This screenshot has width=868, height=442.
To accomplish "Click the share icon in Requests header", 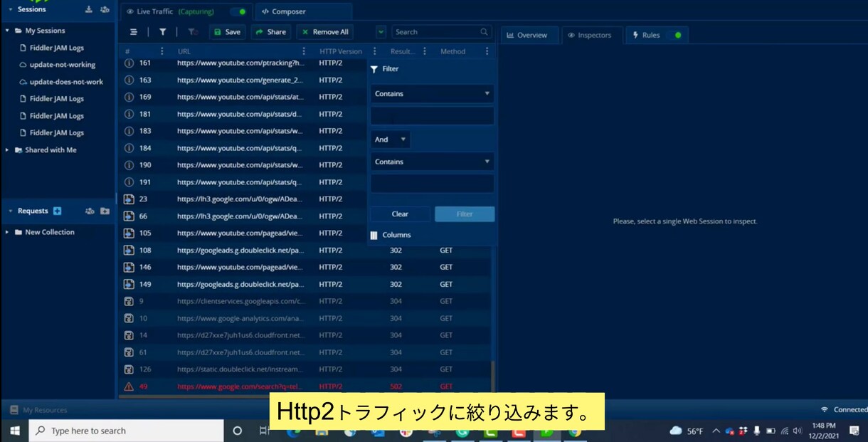I will 90,211.
